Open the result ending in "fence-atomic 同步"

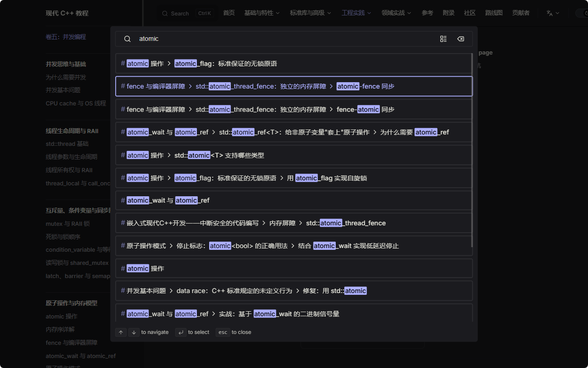[294, 109]
